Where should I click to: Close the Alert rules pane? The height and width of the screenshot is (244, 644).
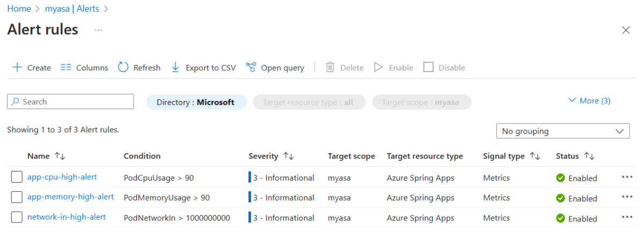click(x=626, y=30)
